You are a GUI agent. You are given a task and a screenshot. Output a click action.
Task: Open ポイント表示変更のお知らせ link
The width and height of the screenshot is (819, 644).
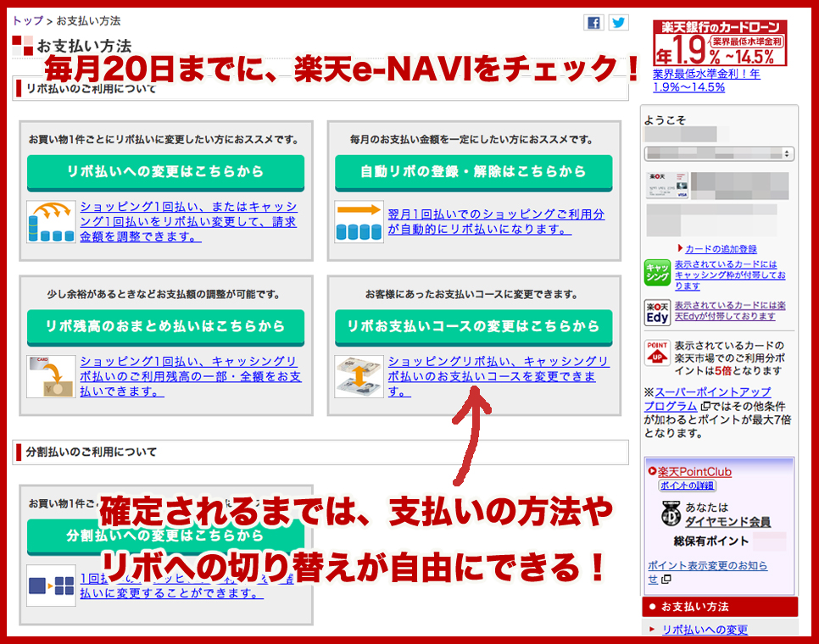pyautogui.click(x=708, y=572)
